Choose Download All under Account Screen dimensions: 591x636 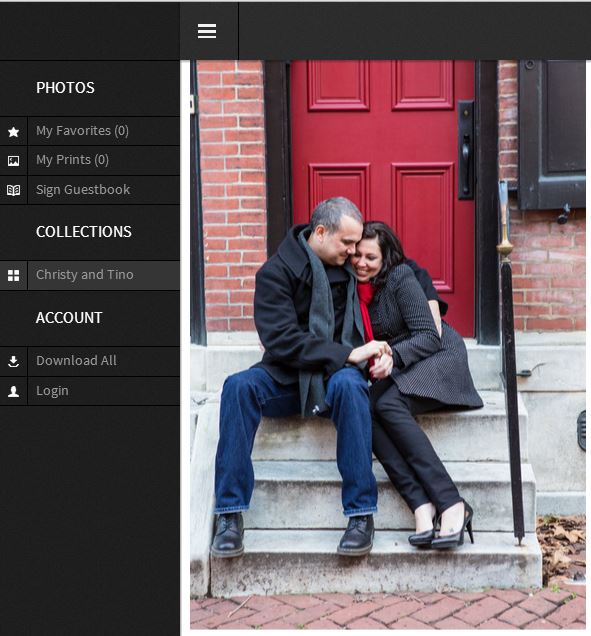76,361
